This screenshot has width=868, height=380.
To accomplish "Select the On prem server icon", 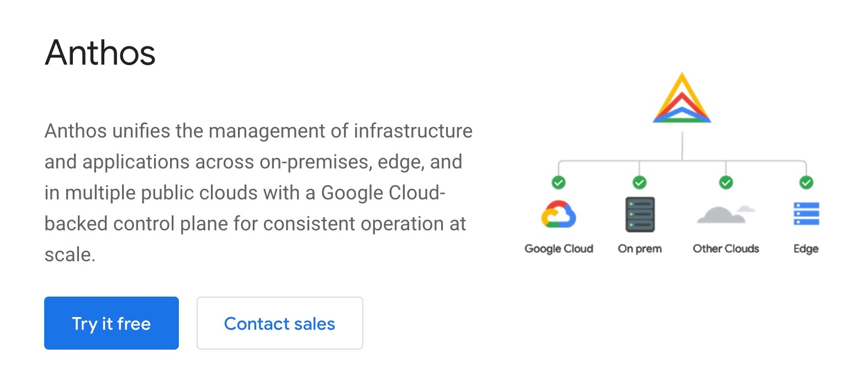I will 640,214.
